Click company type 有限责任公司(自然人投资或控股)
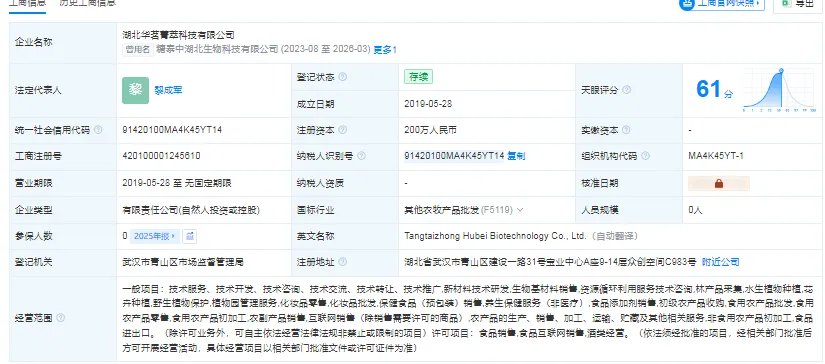This screenshot has height=364, width=825. click(191, 210)
